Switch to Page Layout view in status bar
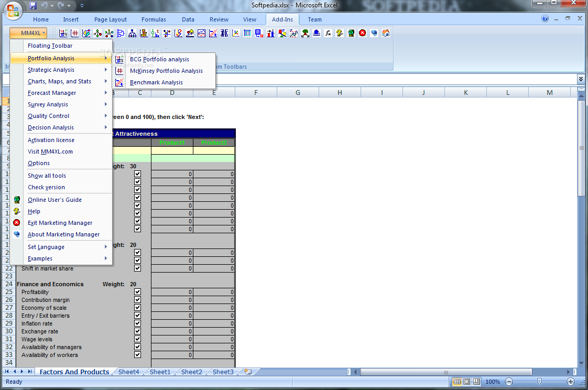This screenshot has height=390, width=588. [x=466, y=382]
